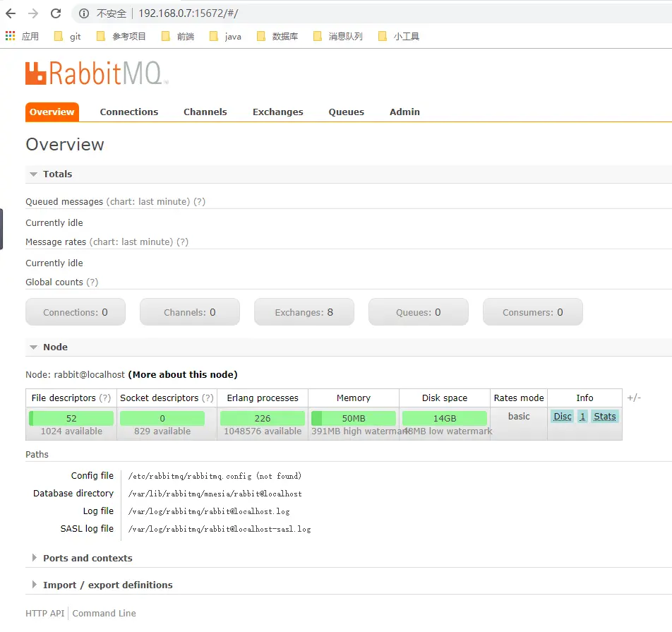Open the Command Line footer link
Viewport: 672px width, 632px height.
(x=104, y=613)
